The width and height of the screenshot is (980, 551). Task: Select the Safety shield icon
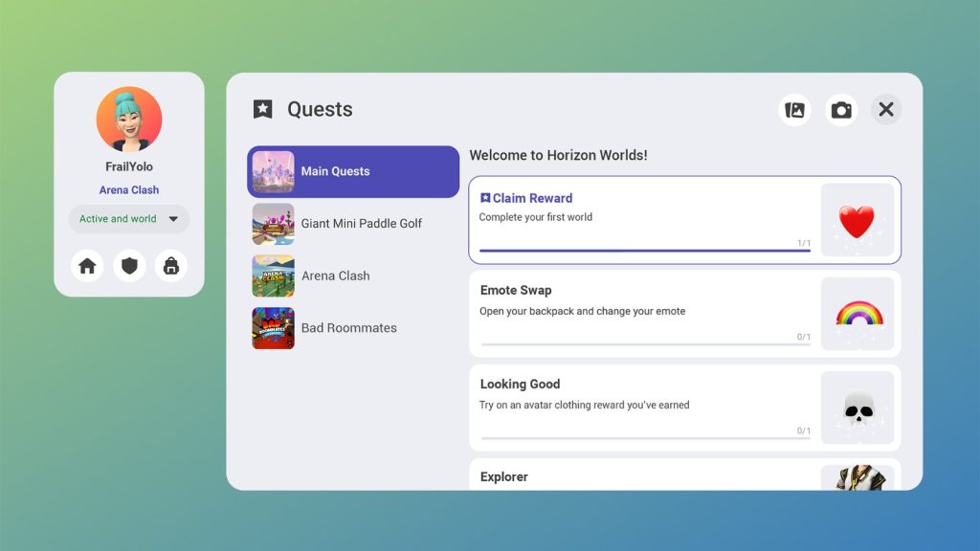(x=129, y=265)
